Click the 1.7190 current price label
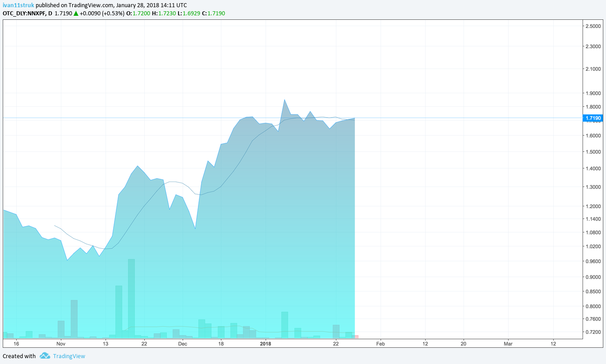This screenshot has width=606, height=364. [592, 118]
